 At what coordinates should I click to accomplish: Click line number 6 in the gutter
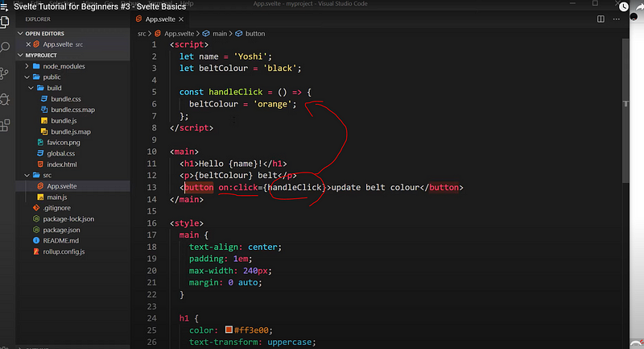tap(154, 104)
